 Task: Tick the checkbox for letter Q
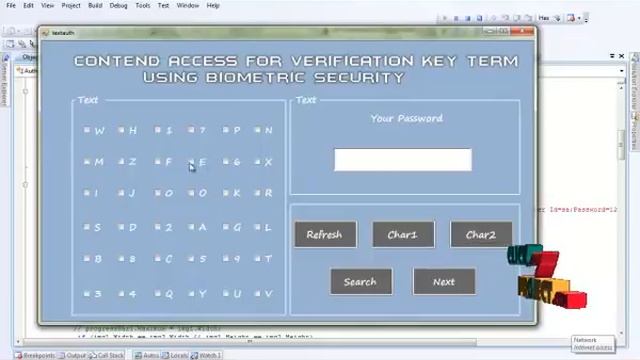point(158,293)
